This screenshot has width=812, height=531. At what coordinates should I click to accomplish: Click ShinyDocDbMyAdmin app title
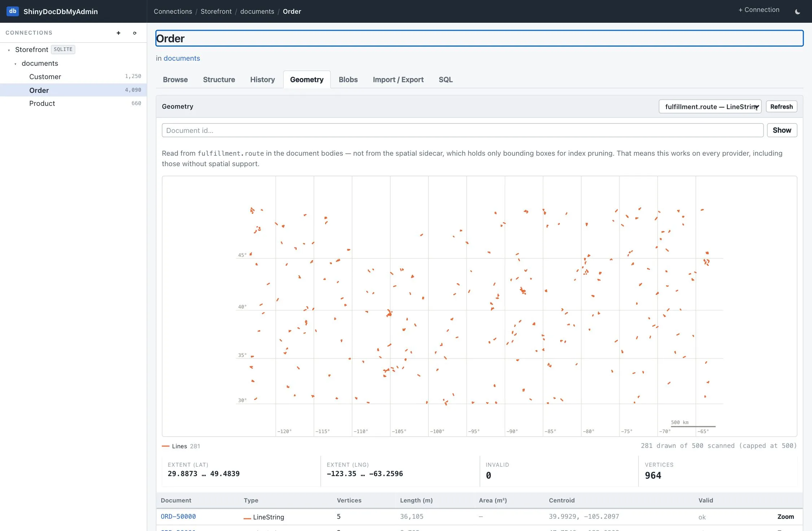pos(61,12)
